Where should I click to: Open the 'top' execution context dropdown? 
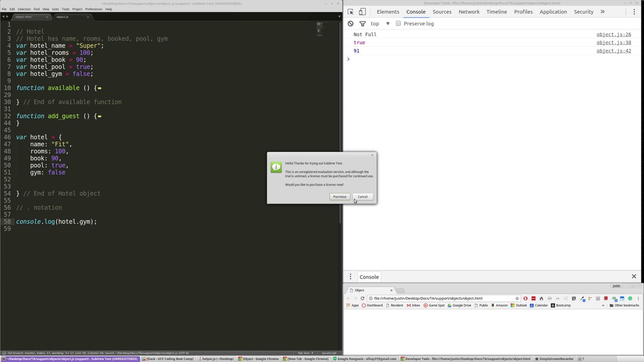point(380,24)
